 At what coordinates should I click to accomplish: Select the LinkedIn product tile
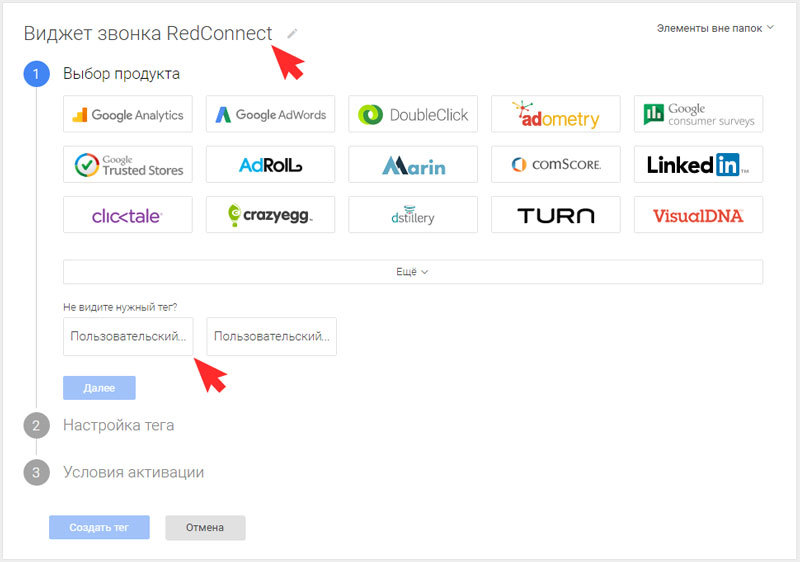tap(698, 164)
